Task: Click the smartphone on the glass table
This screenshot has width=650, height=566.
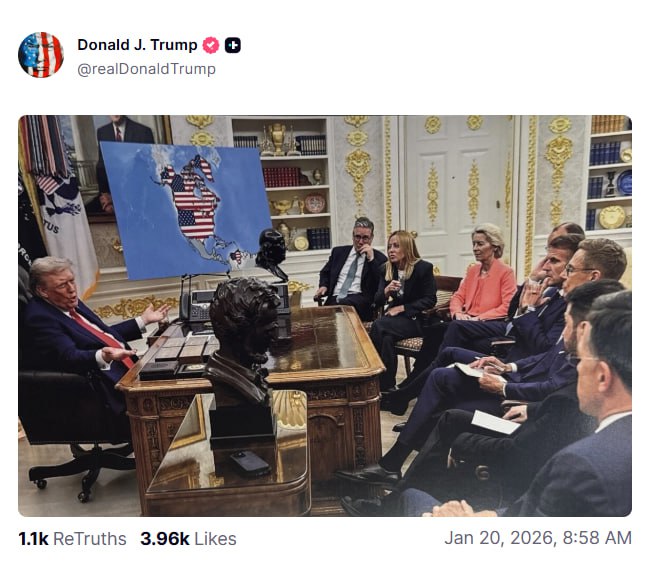Action: pyautogui.click(x=250, y=462)
